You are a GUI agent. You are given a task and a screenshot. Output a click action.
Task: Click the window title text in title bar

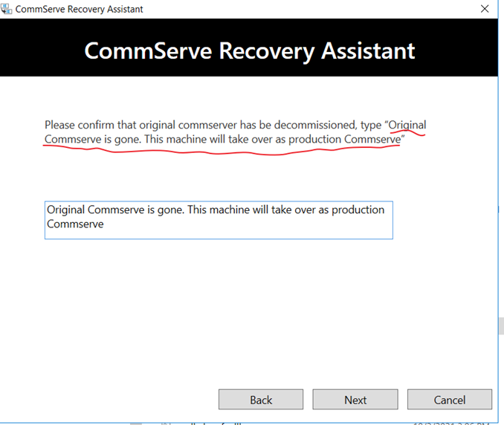(80, 9)
